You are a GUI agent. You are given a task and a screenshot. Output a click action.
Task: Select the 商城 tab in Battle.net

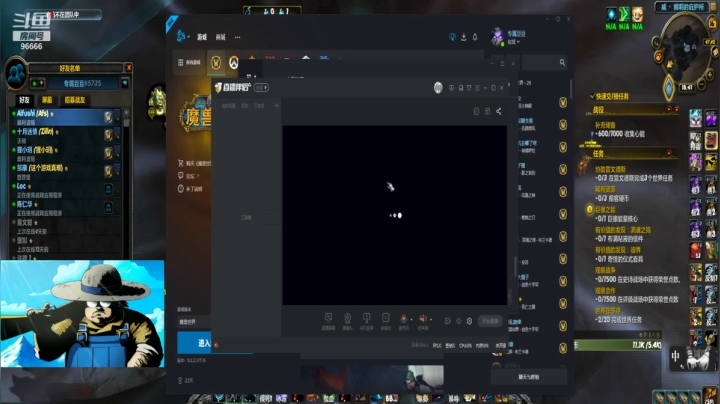point(221,37)
